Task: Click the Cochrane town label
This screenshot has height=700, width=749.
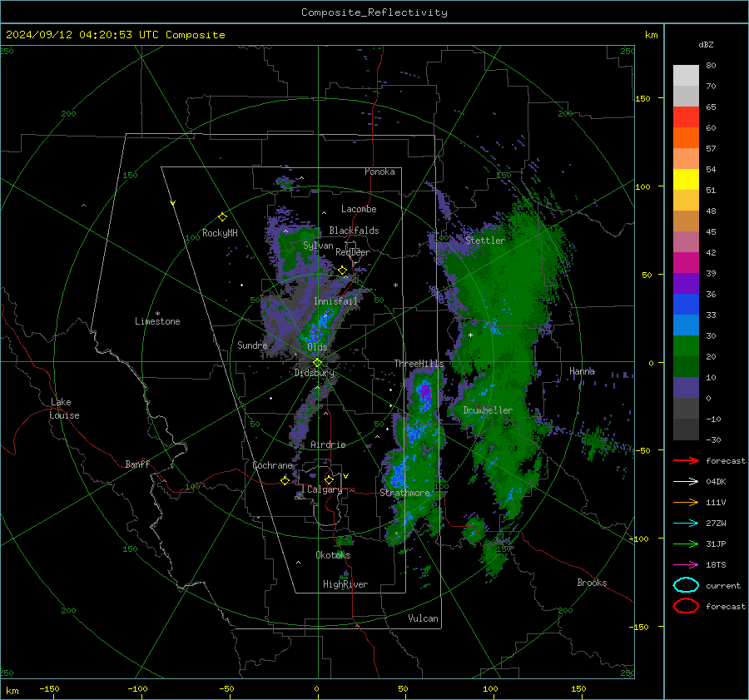Action: coord(272,465)
